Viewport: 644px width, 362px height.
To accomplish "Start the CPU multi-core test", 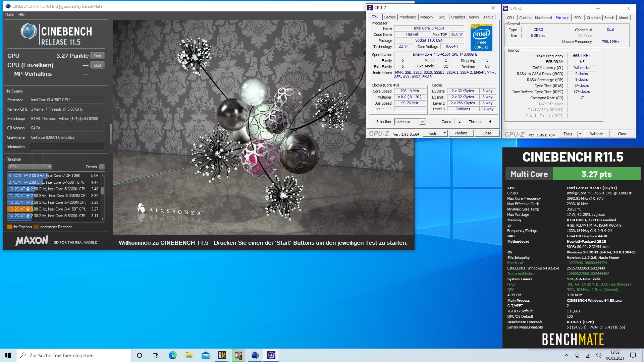I will click(x=97, y=56).
